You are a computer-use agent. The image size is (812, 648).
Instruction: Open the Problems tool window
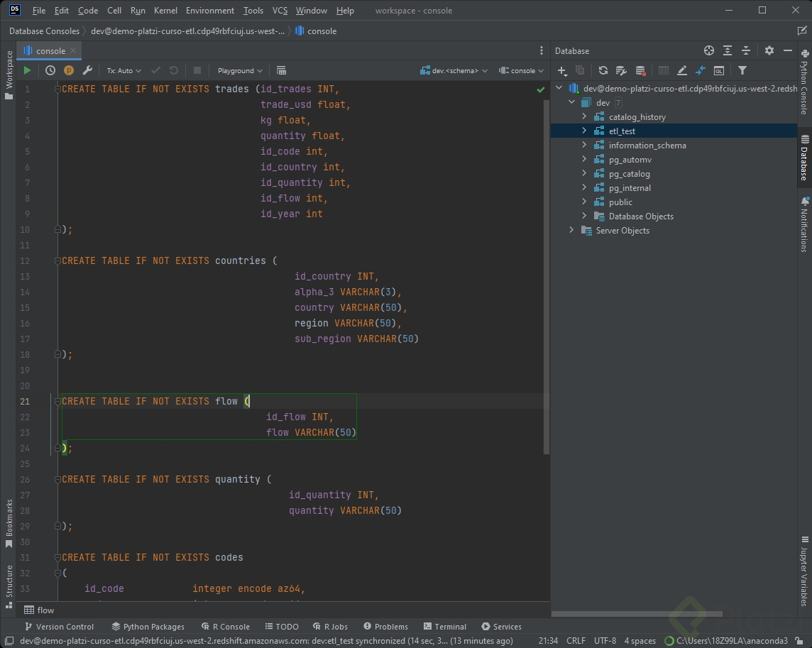click(x=385, y=627)
